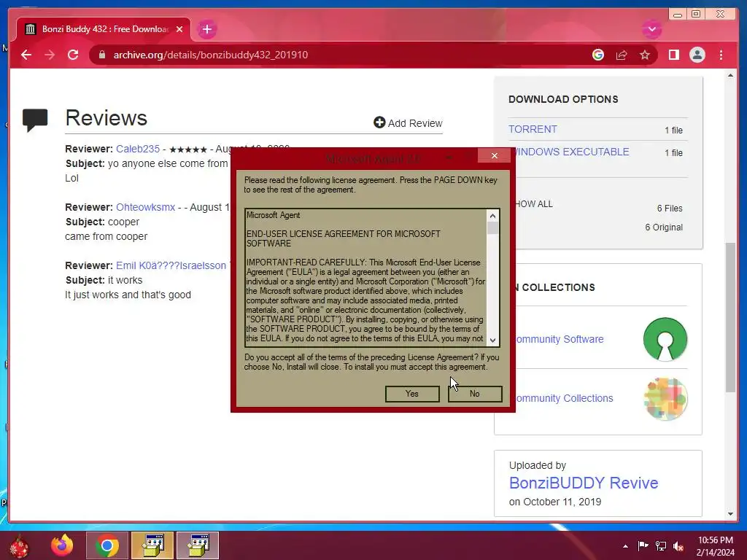This screenshot has width=747, height=560.
Task: Open Chrome three-dot menu
Action: tap(721, 55)
